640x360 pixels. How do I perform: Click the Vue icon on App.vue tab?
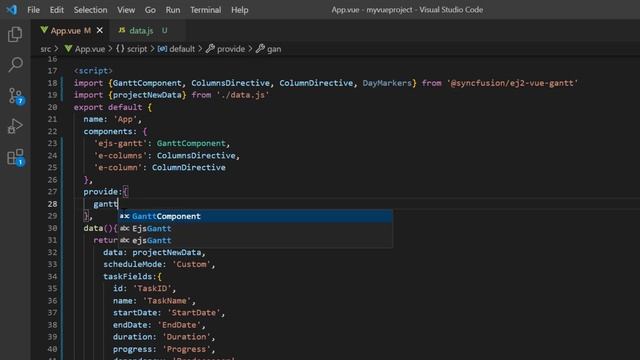coord(44,30)
